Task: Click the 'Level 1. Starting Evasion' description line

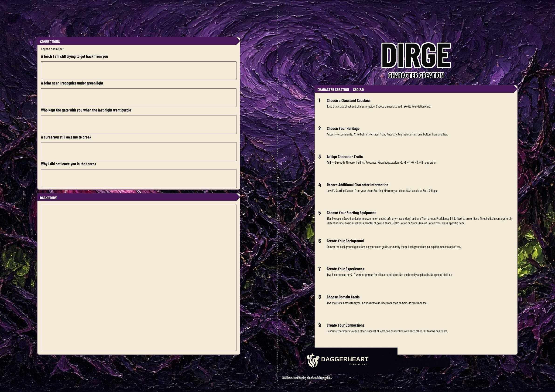Action: [x=382, y=191]
